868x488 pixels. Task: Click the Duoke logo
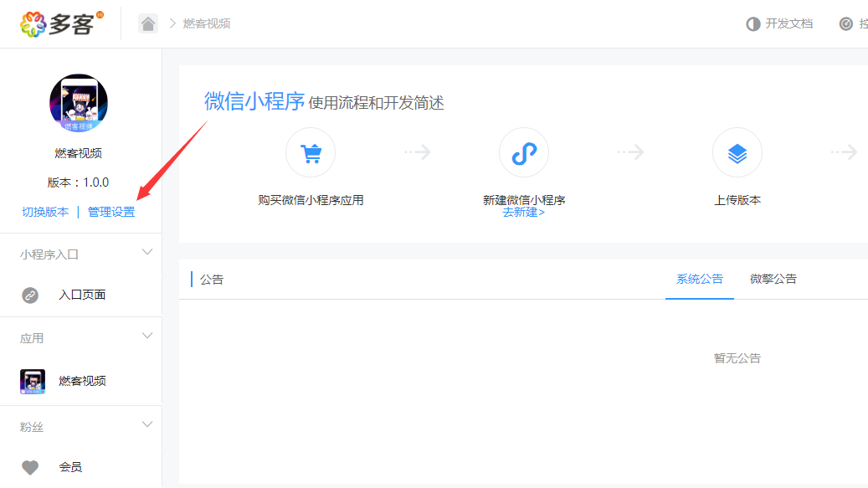click(x=61, y=23)
